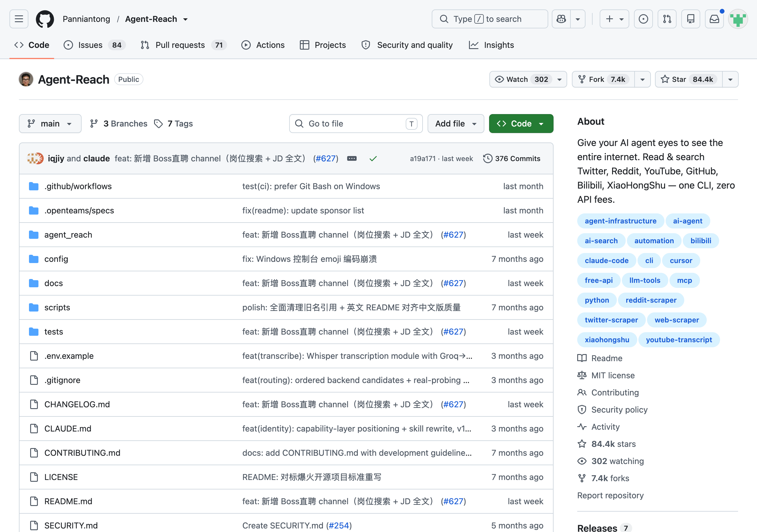Expand the Add file dropdown

coord(456,124)
